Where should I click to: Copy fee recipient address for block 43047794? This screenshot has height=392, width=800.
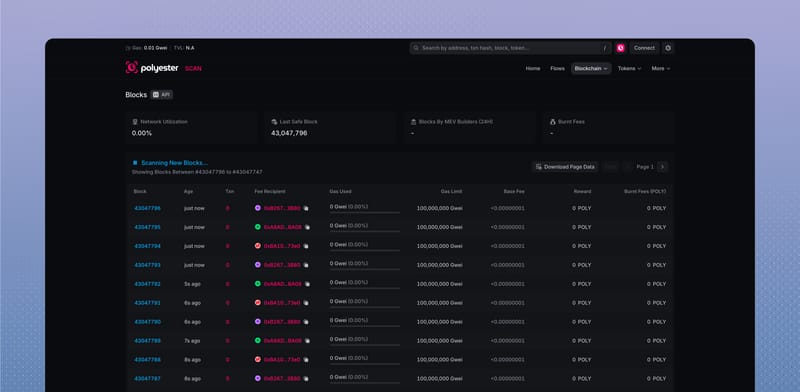click(x=306, y=246)
